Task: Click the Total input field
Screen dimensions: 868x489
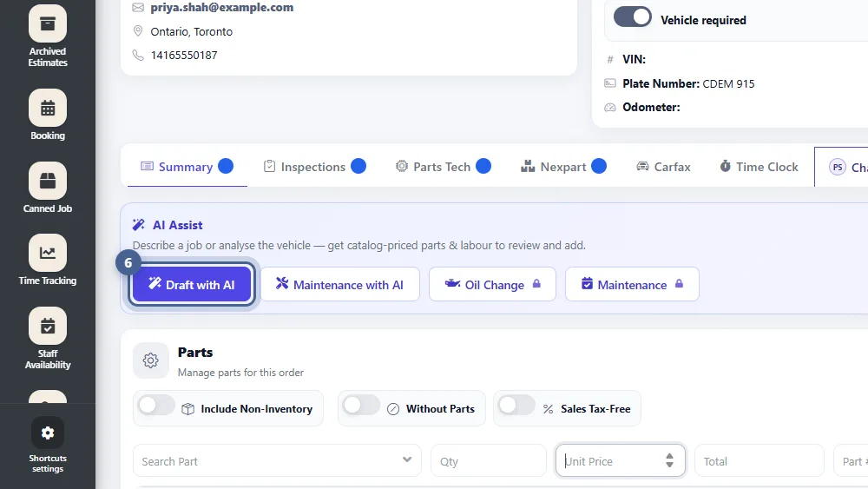Action: [759, 460]
